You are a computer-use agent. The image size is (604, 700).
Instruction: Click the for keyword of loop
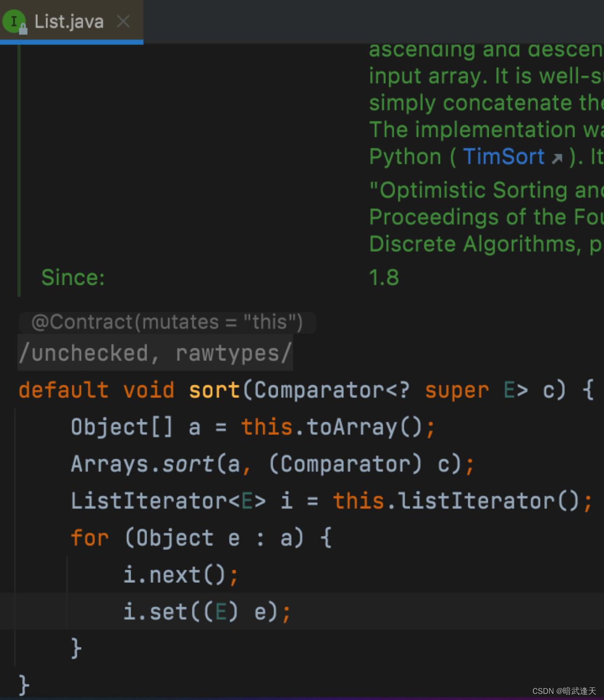click(90, 537)
